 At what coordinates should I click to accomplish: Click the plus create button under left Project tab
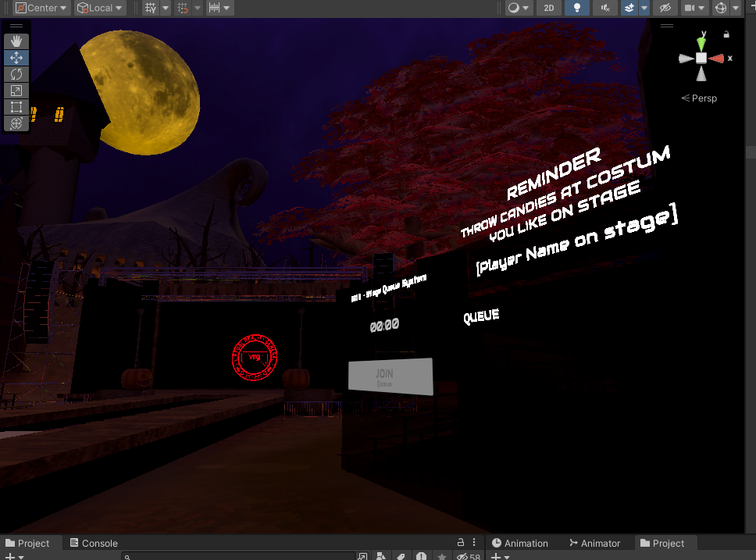tap(13, 557)
